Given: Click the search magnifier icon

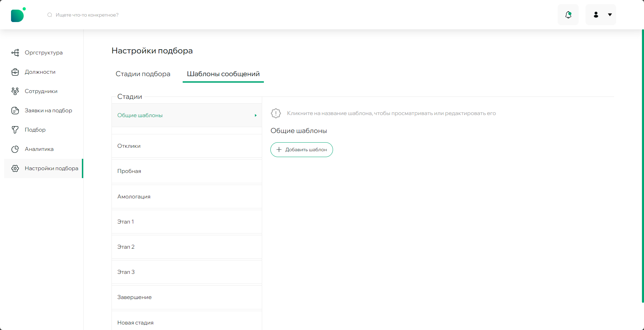Looking at the screenshot, I should pos(50,15).
